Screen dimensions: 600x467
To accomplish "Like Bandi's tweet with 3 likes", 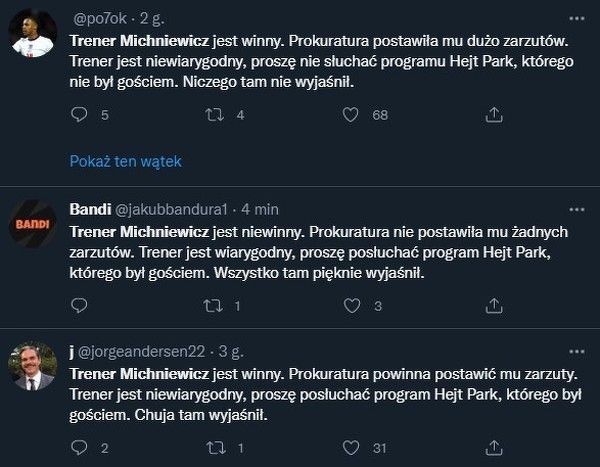I will [x=350, y=306].
